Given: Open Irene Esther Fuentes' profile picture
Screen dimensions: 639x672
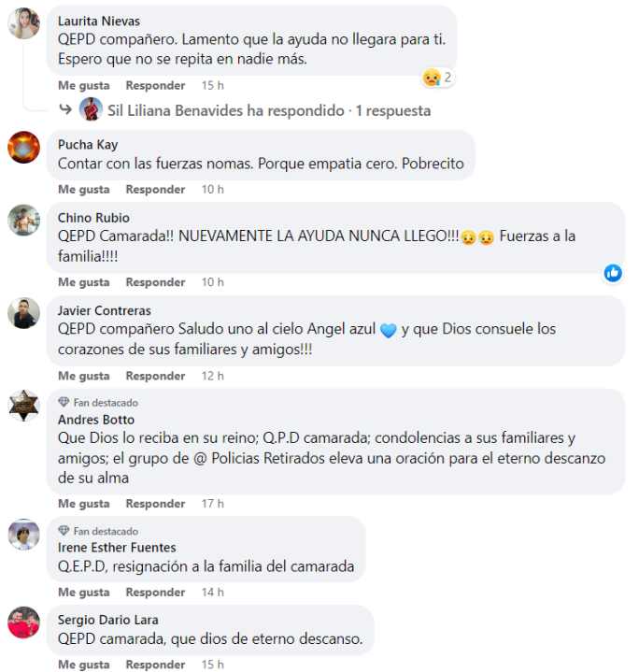Looking at the screenshot, I should click(x=24, y=535).
